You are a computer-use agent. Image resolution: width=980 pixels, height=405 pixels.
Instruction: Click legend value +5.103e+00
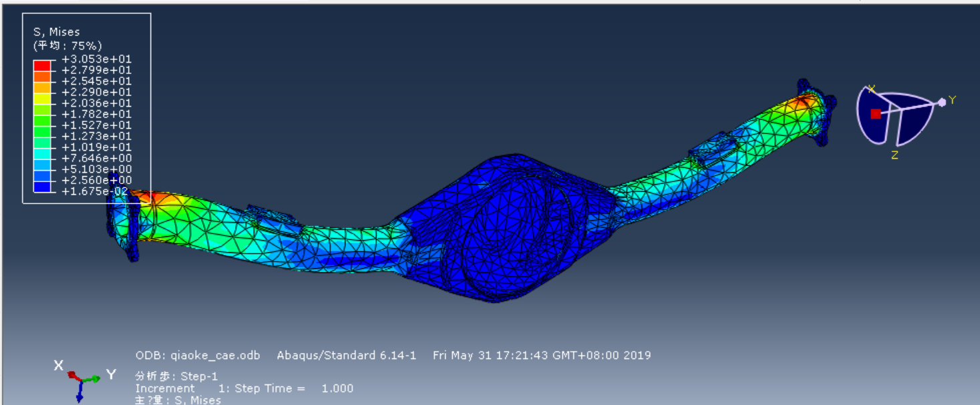coord(96,169)
